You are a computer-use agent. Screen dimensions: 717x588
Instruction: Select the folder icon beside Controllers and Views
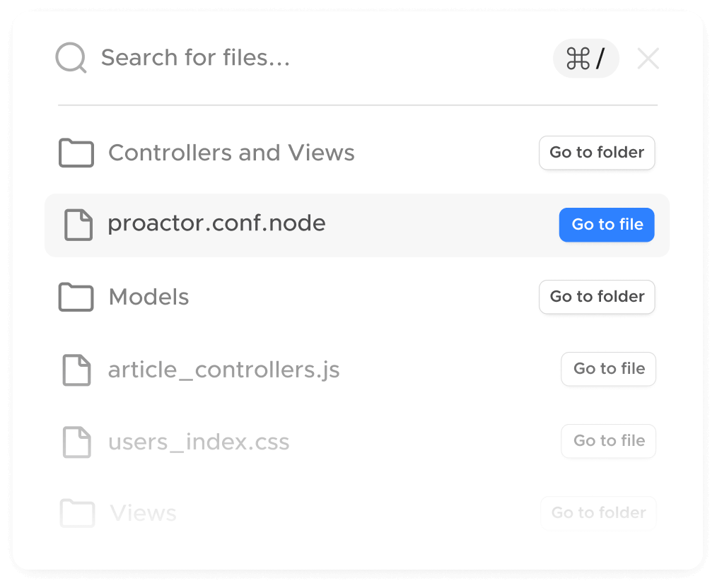coord(76,153)
